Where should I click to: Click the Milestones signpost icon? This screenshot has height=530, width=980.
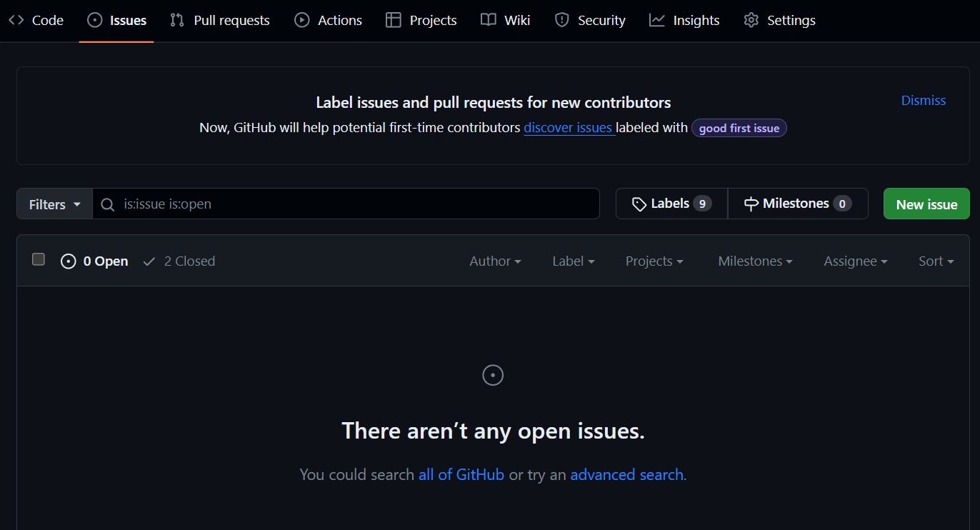pos(751,204)
